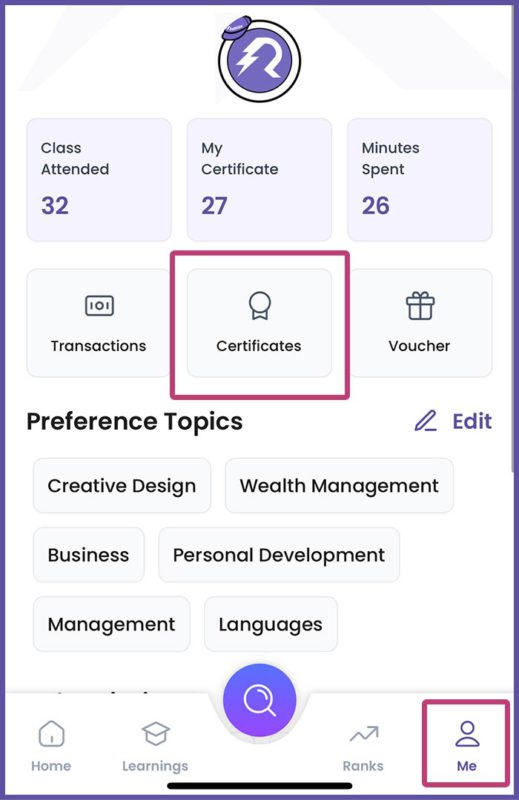Screen dimensions: 519x800
Task: Open the Certificates ribbon badge icon
Action: pyautogui.click(x=260, y=305)
